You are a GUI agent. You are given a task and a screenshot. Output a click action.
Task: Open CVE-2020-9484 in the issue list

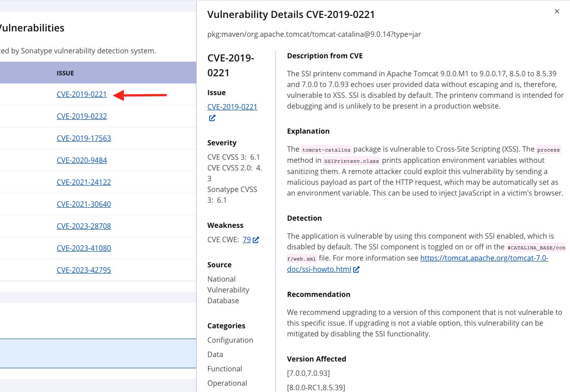tap(82, 160)
